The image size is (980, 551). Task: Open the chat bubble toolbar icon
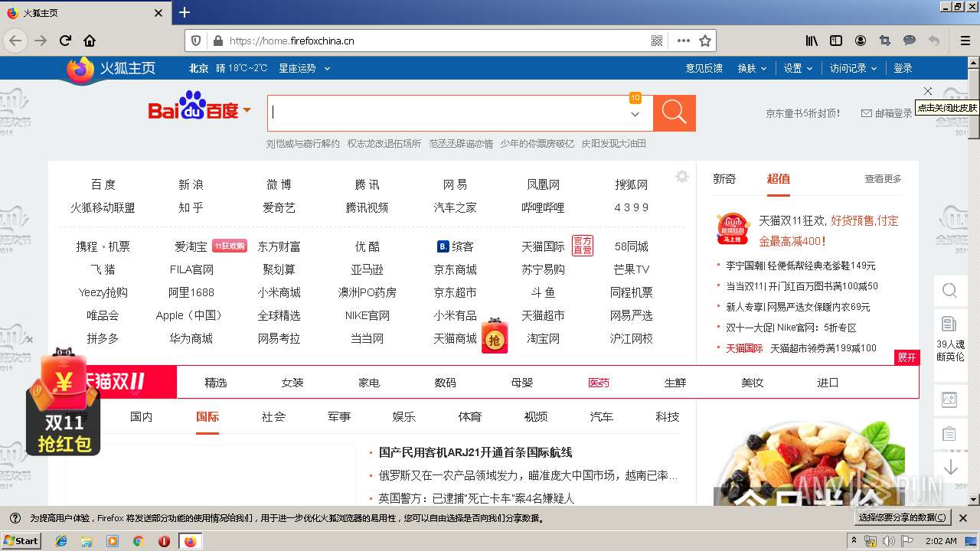(x=910, y=41)
